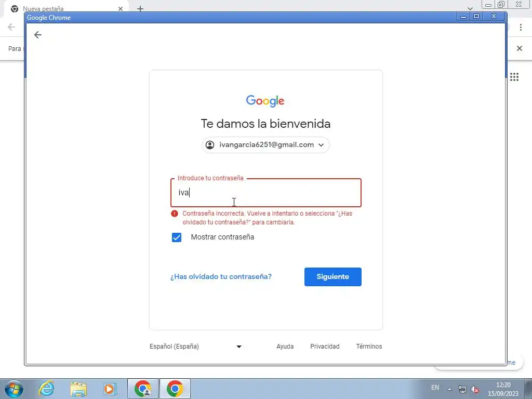Image resolution: width=532 pixels, height=399 pixels.
Task: Close the Google Chrome sign-in dialog window
Action: pyautogui.click(x=494, y=16)
